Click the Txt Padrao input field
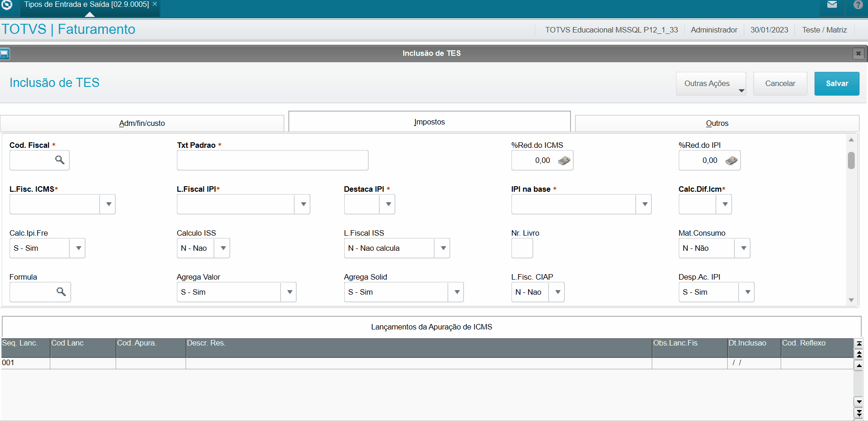Image resolution: width=868 pixels, height=421 pixels. (272, 160)
